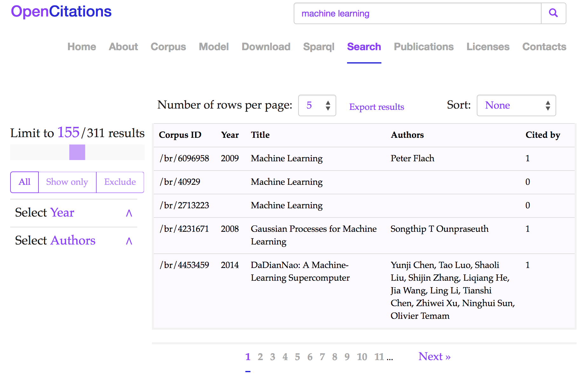Open the Licenses menu item
The height and width of the screenshot is (376, 588).
pyautogui.click(x=488, y=47)
